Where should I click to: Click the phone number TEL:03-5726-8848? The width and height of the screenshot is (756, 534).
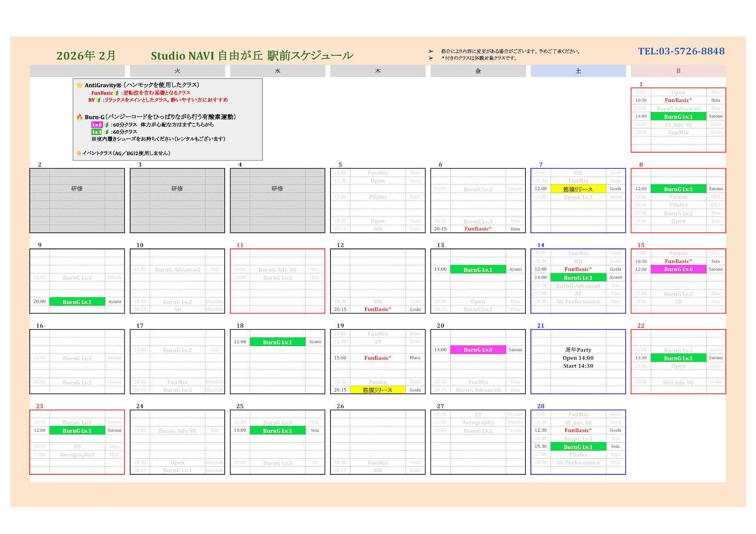tap(681, 52)
